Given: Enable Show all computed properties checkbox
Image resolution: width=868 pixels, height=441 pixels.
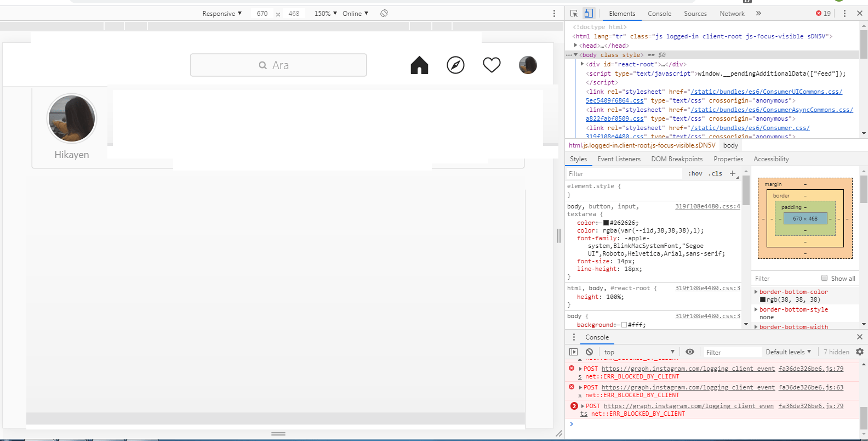Looking at the screenshot, I should pyautogui.click(x=824, y=278).
